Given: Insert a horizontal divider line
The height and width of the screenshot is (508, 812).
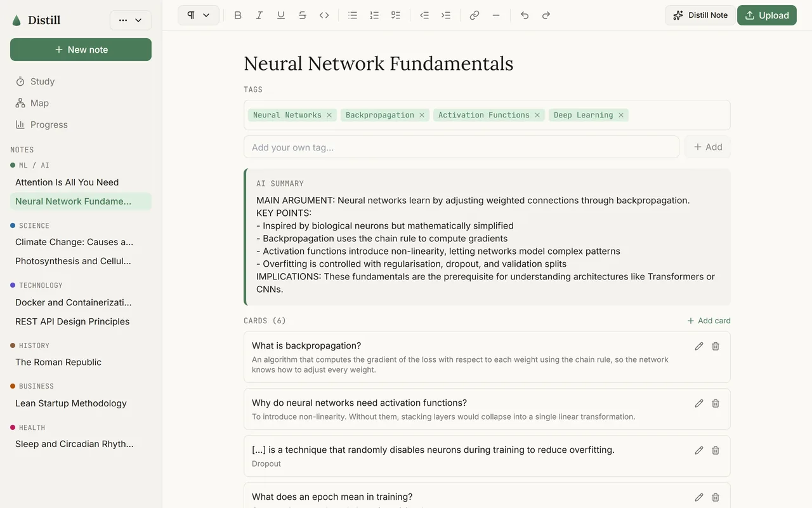Looking at the screenshot, I should pyautogui.click(x=496, y=15).
